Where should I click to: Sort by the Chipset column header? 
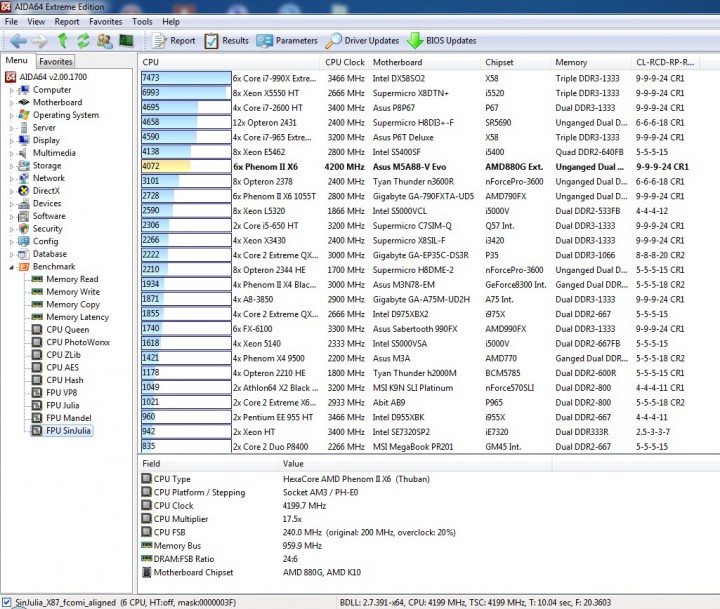(516, 62)
